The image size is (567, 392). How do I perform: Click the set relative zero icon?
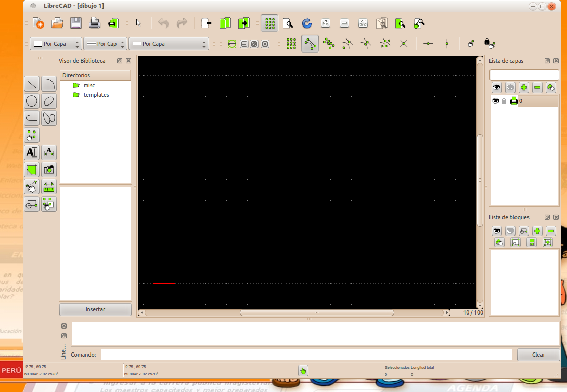(471, 44)
